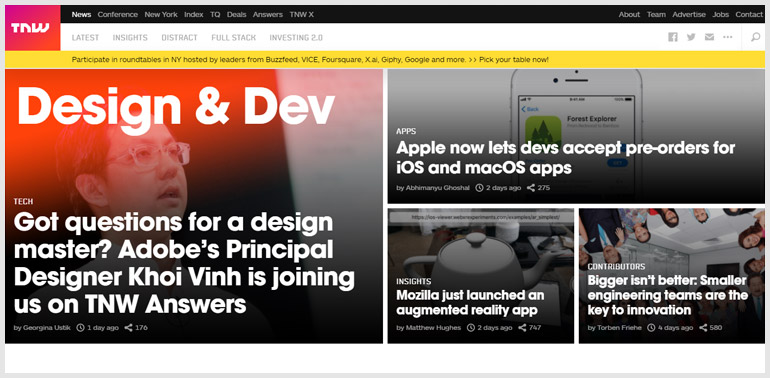This screenshot has width=770, height=378.
Task: Open the Team link
Action: 656,14
